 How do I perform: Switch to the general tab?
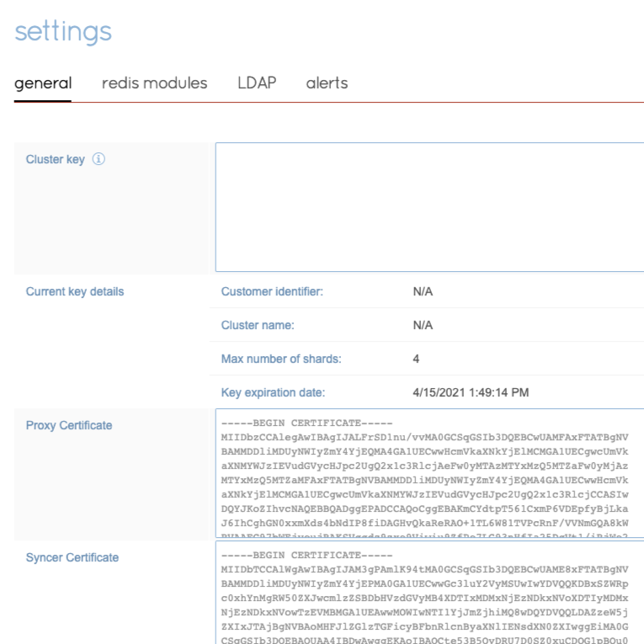(x=43, y=83)
